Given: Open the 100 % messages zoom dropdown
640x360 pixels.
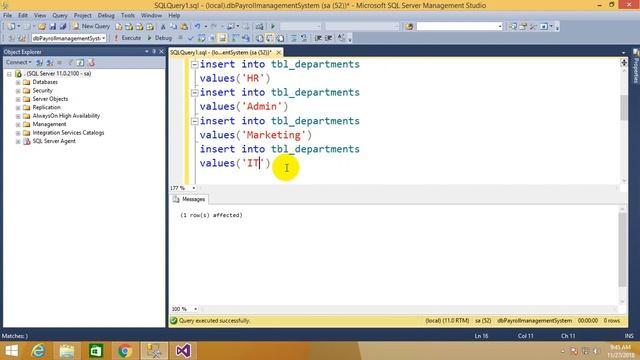Looking at the screenshot, I should (x=195, y=309).
